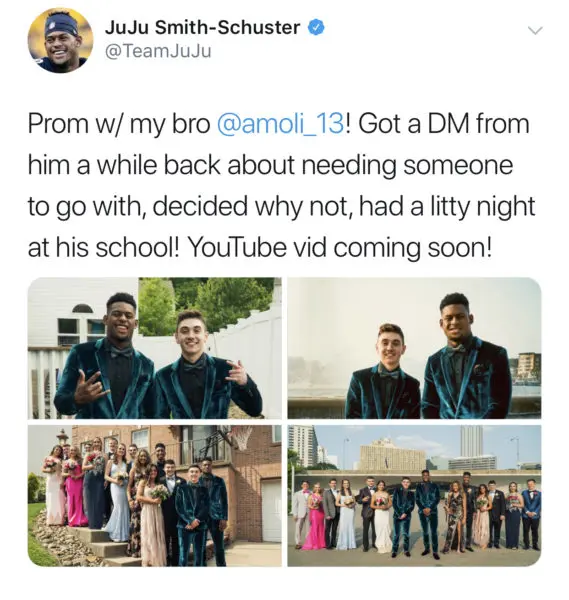This screenshot has width=569, height=600.
Task: Click the 'YouTube vid coming soon!' text
Action: click(339, 248)
